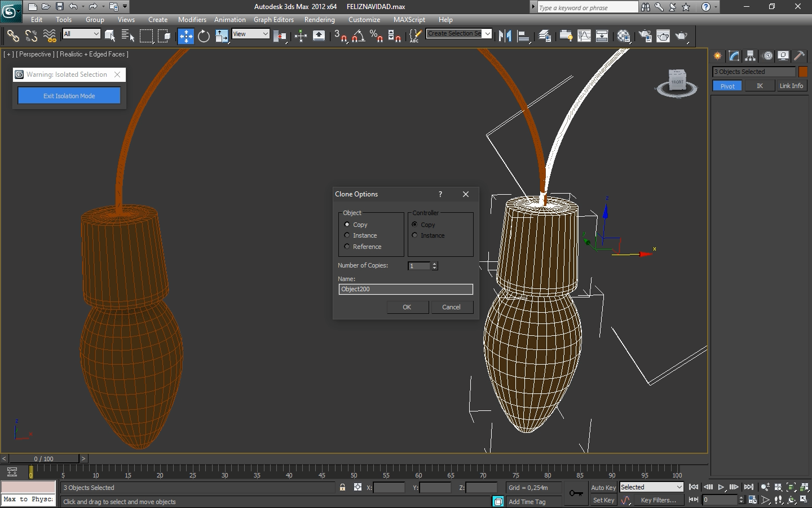Click the Link Info button
Viewport: 812px width, 508px height.
pos(791,86)
